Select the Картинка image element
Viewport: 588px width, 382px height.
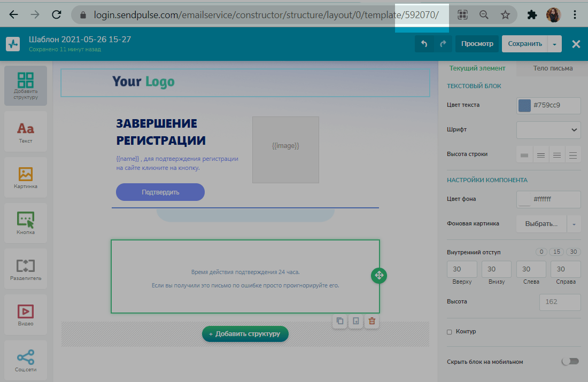[x=25, y=177]
